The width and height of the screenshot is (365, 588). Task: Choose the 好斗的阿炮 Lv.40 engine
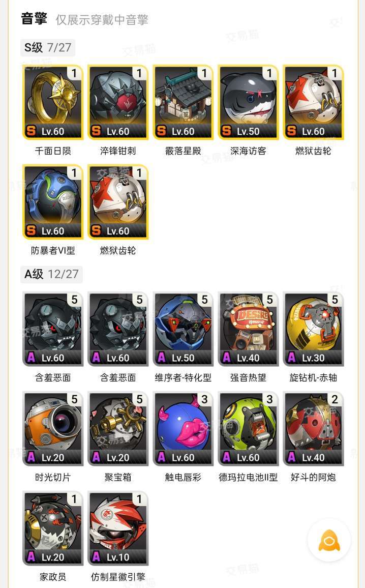(x=313, y=429)
